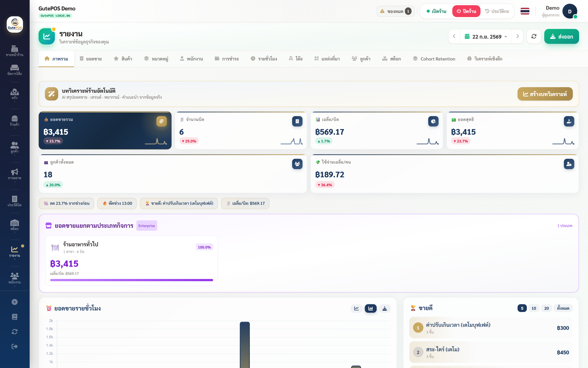
Task: Open สต็อก warehouse icon in sidebar
Action: coord(15,225)
